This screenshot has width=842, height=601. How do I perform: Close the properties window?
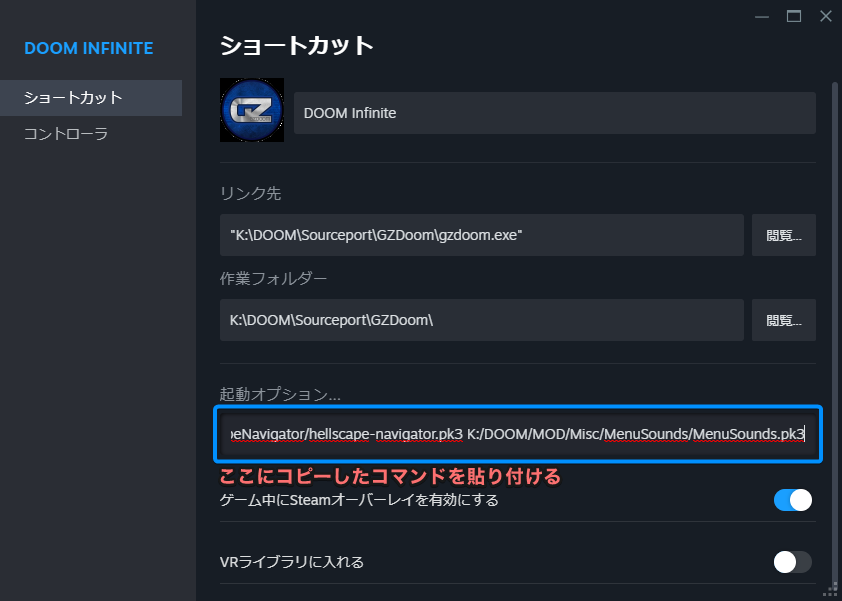pyautogui.click(x=826, y=17)
